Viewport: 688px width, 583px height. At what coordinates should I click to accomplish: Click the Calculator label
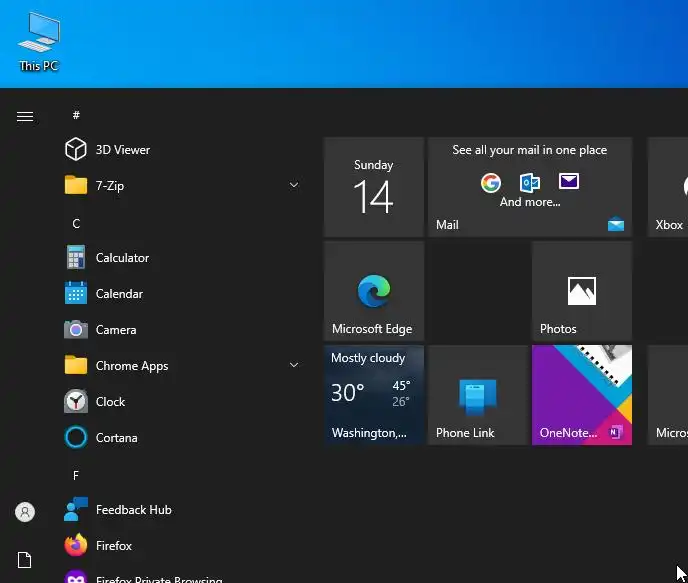point(122,258)
